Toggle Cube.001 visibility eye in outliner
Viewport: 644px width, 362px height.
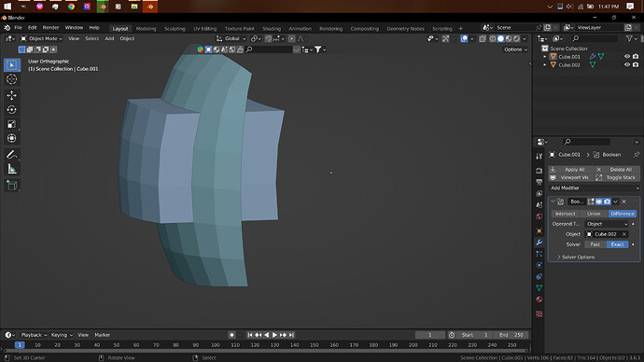coord(627,57)
